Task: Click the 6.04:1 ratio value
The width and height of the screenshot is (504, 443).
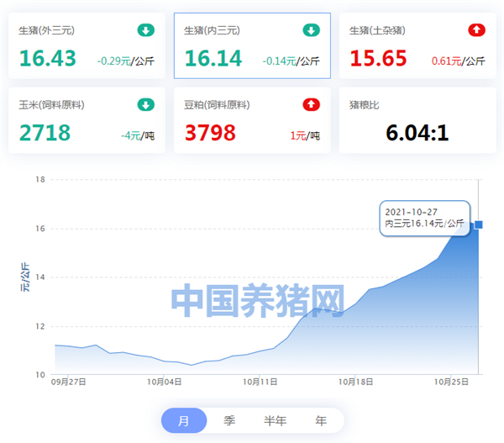Action: 417,133
